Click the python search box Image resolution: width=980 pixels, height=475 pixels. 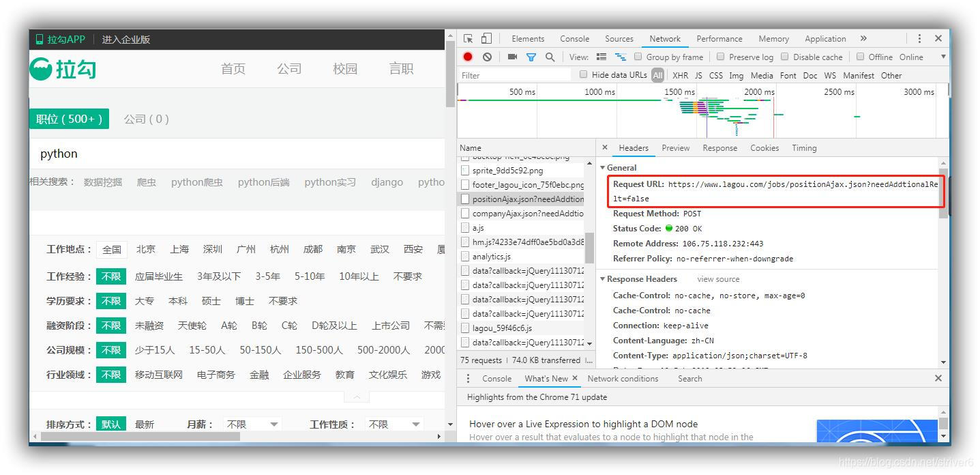tap(237, 154)
